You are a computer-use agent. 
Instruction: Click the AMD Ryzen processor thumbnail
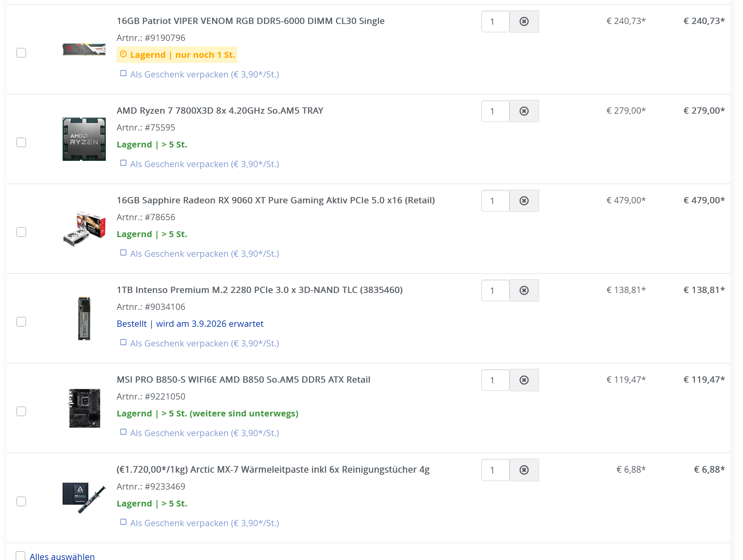(84, 139)
